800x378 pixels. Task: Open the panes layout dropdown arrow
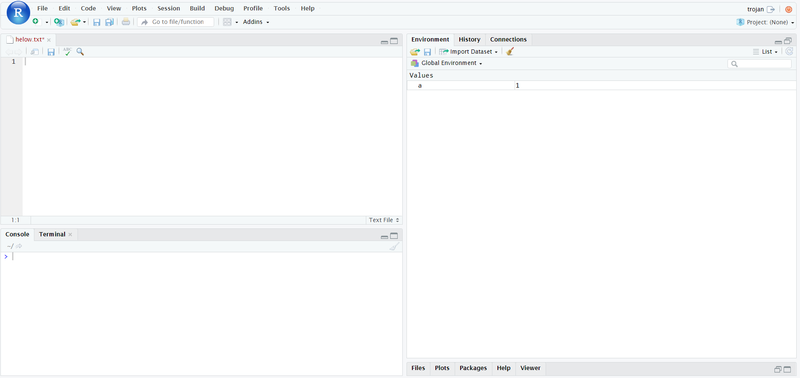pyautogui.click(x=237, y=22)
